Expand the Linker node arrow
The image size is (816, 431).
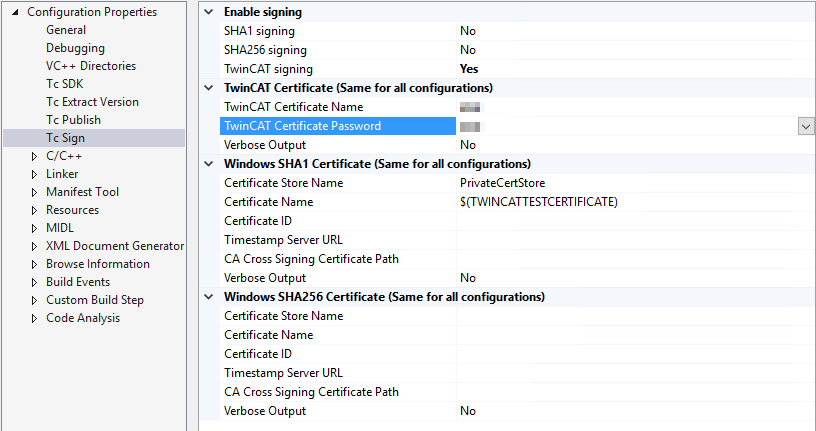point(34,174)
